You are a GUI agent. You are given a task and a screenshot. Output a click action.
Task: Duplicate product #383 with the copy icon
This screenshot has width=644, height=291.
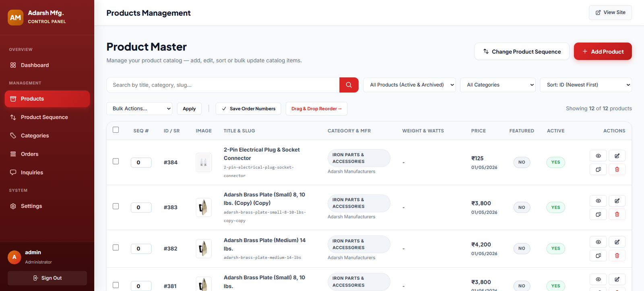pyautogui.click(x=598, y=215)
